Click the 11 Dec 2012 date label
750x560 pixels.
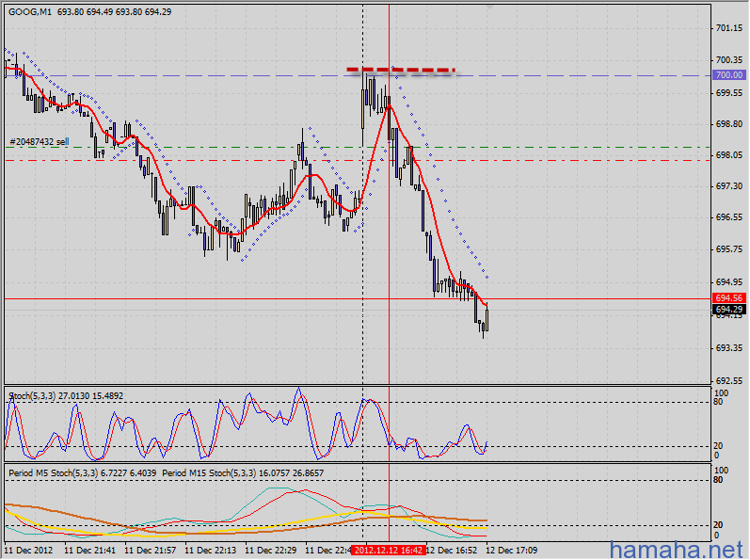click(30, 549)
